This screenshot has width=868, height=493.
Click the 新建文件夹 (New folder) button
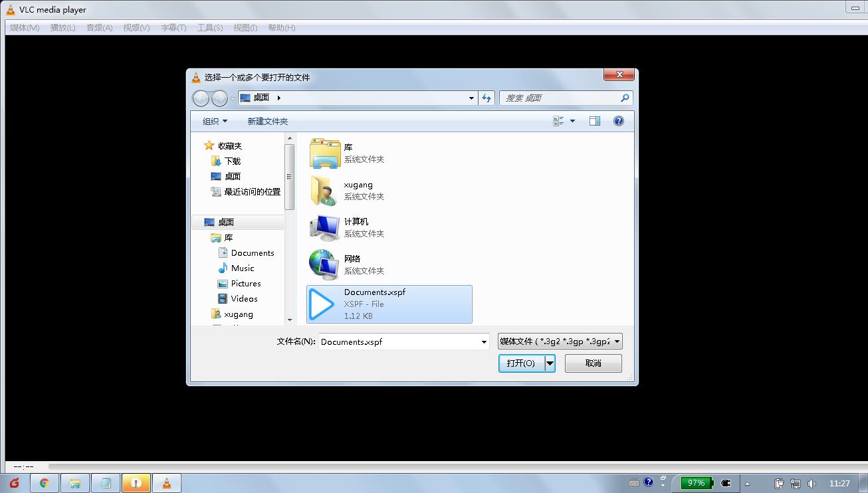[267, 121]
